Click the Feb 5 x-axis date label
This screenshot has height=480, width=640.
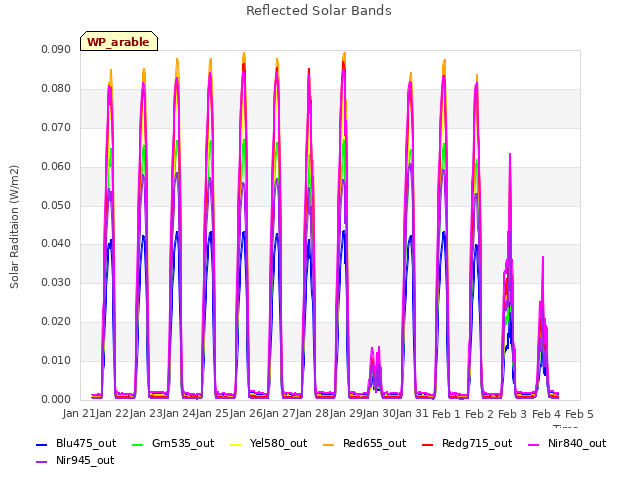tap(579, 414)
